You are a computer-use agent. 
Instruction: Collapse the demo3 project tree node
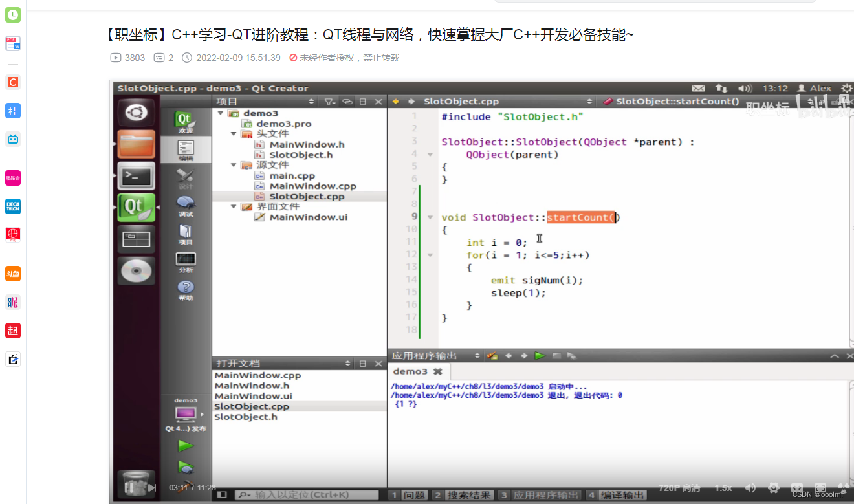pos(221,113)
